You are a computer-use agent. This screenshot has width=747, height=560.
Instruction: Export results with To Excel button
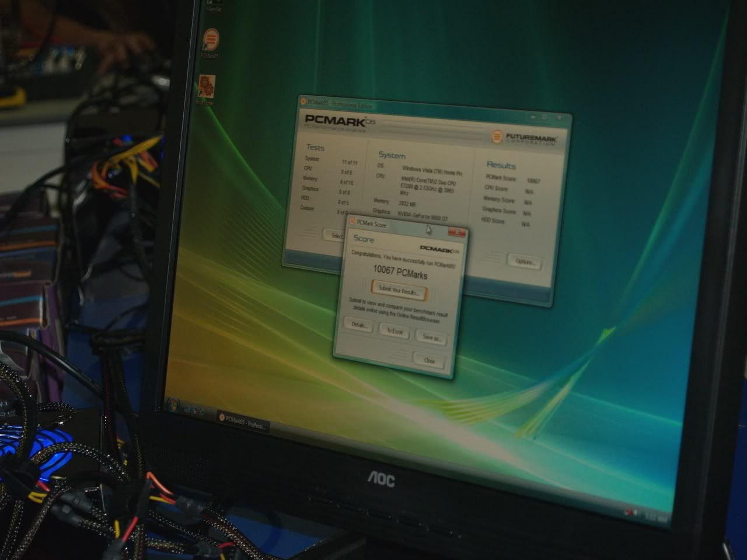[x=395, y=331]
